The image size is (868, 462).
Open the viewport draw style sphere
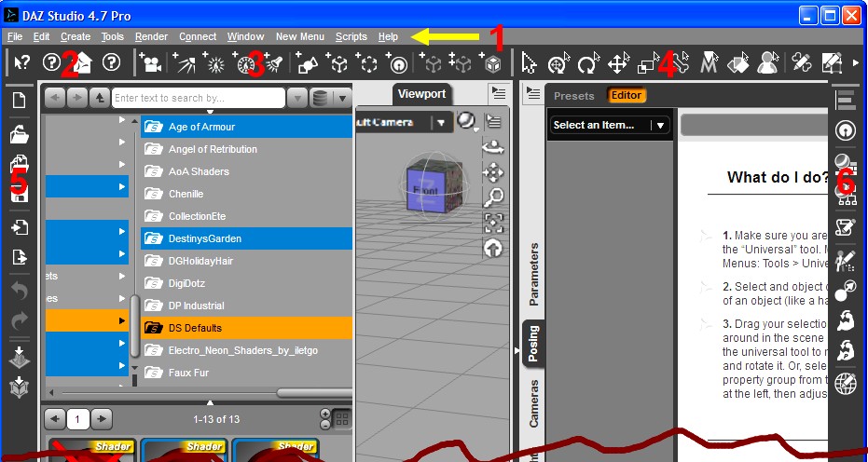(467, 122)
